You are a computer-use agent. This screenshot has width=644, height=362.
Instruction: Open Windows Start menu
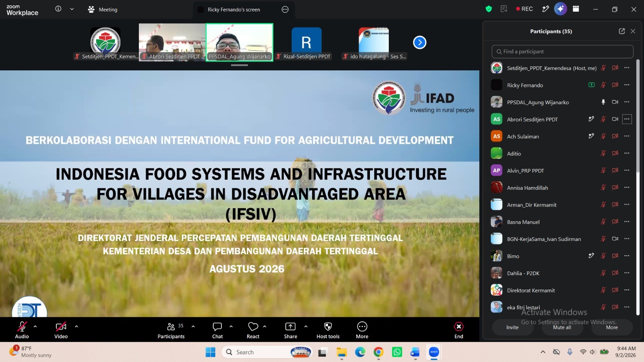211,352
